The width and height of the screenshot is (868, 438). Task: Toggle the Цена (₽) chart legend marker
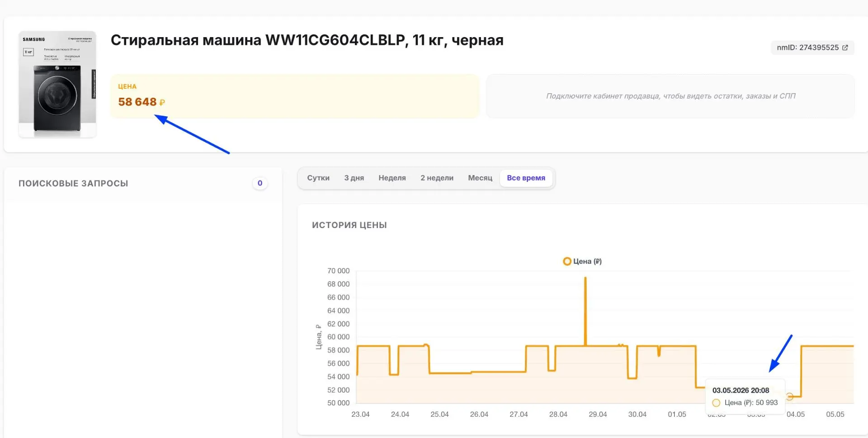pos(567,261)
